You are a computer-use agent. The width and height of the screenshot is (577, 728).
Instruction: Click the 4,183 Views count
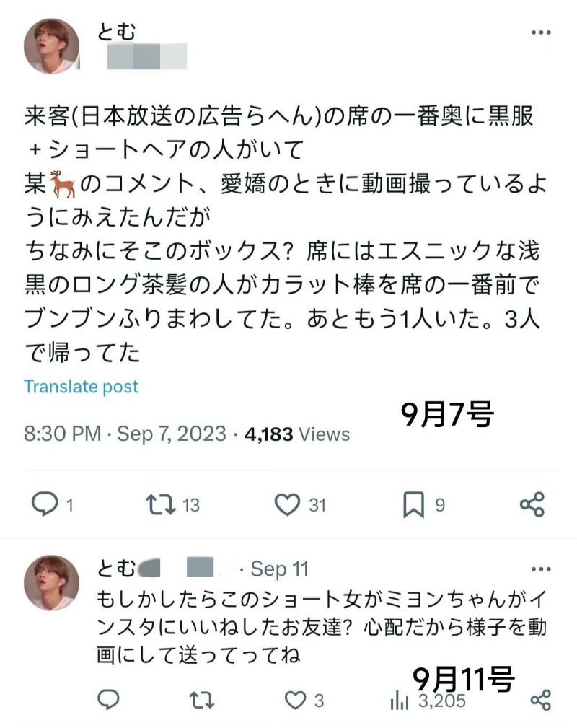click(297, 434)
